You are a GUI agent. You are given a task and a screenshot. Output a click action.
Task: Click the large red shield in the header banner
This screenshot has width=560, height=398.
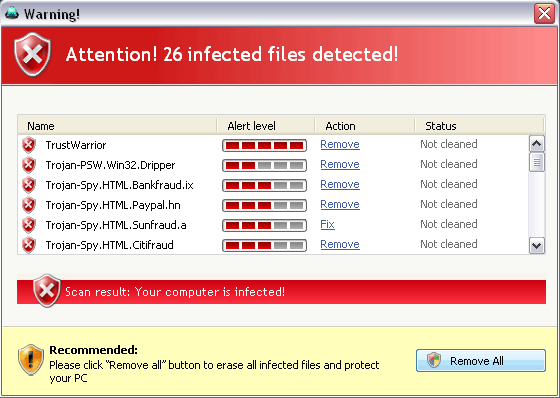click(x=32, y=54)
